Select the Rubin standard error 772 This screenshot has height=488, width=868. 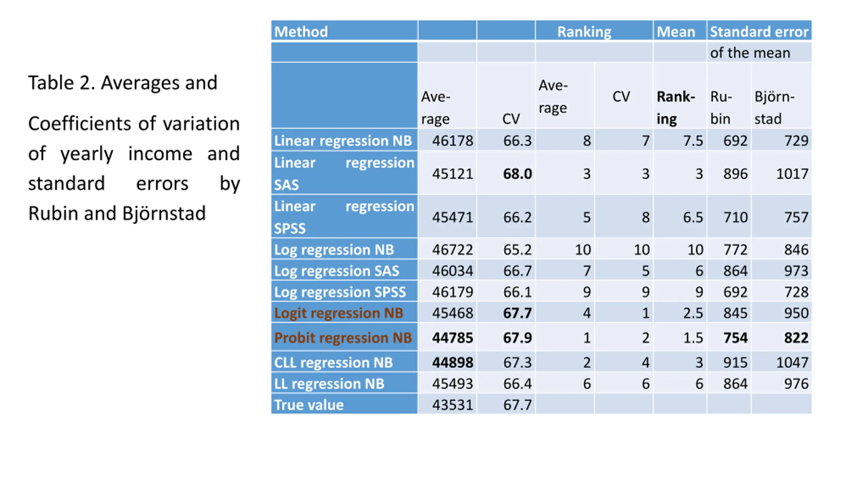735,249
